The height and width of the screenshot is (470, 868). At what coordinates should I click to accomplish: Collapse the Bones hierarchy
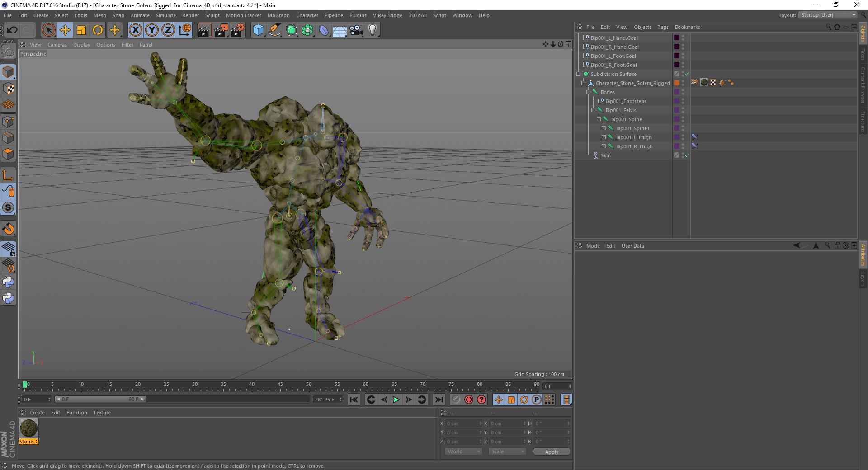click(589, 92)
